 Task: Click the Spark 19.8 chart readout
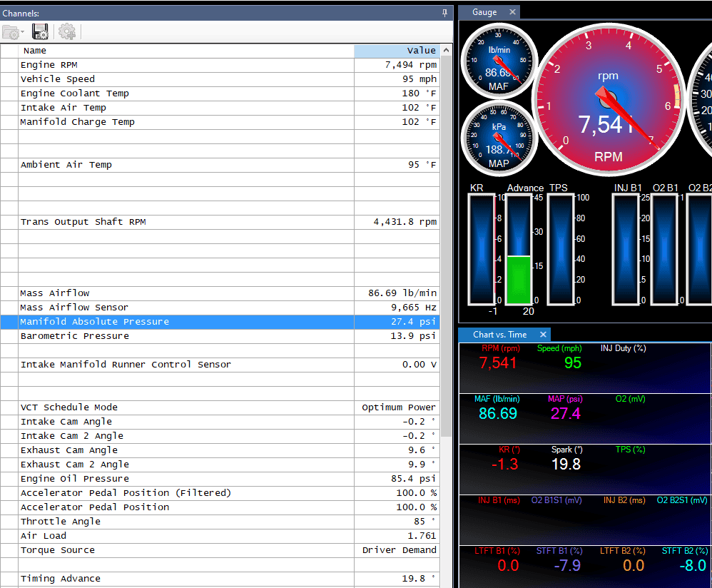point(566,459)
